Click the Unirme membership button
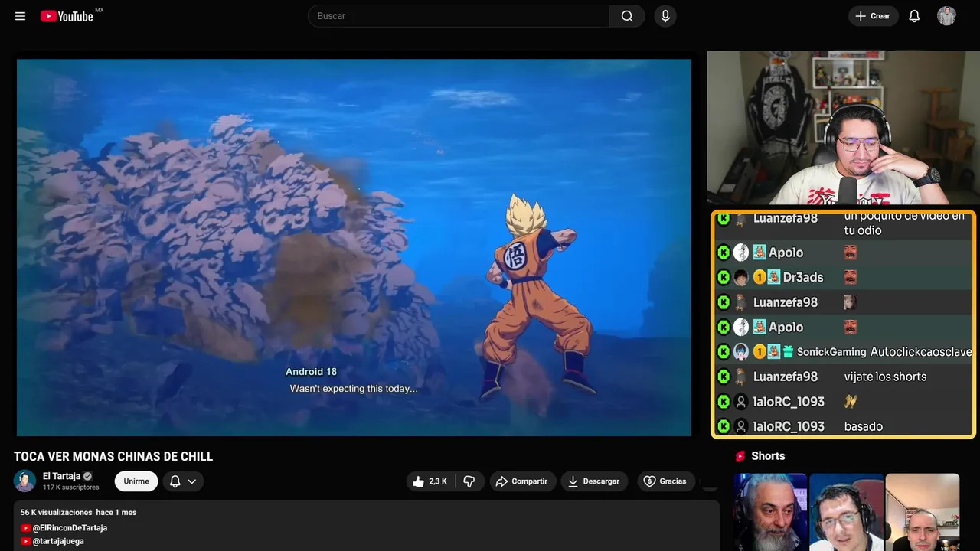The width and height of the screenshot is (980, 551). click(x=136, y=481)
